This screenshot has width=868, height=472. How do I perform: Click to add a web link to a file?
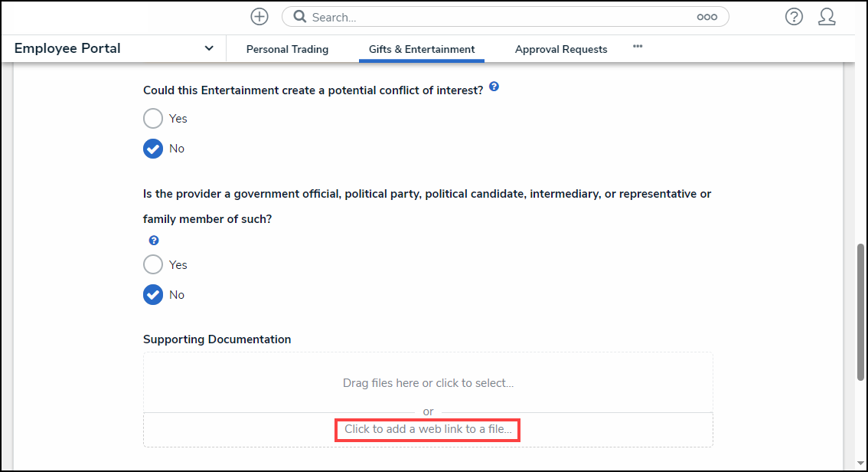click(x=428, y=429)
